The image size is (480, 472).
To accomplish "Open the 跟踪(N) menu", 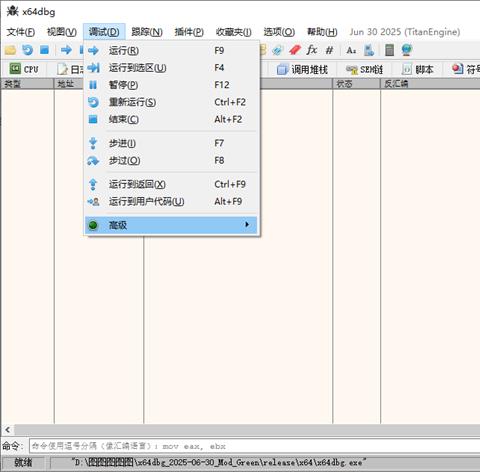I will point(147,32).
